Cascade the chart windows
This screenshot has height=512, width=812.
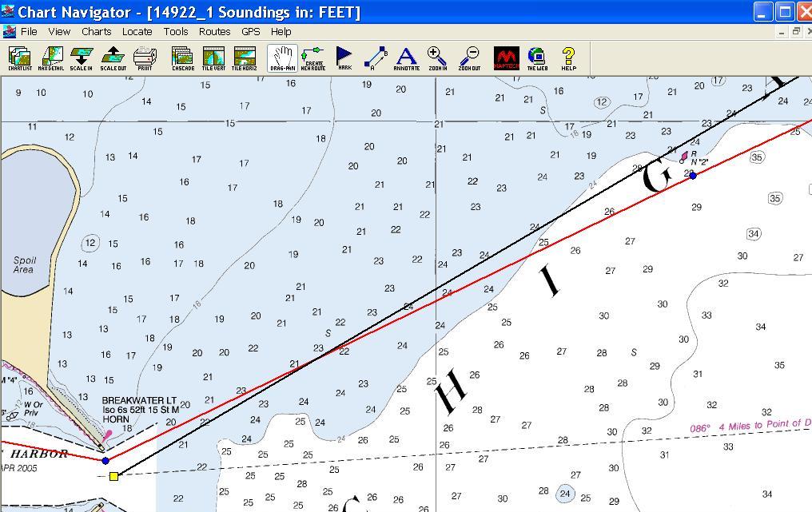(x=182, y=58)
